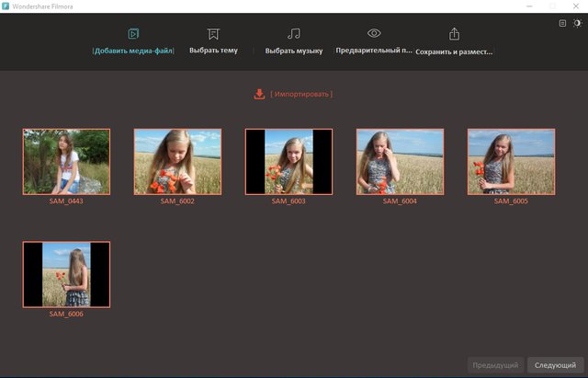
Task: Click the music note icon
Action: pos(293,34)
